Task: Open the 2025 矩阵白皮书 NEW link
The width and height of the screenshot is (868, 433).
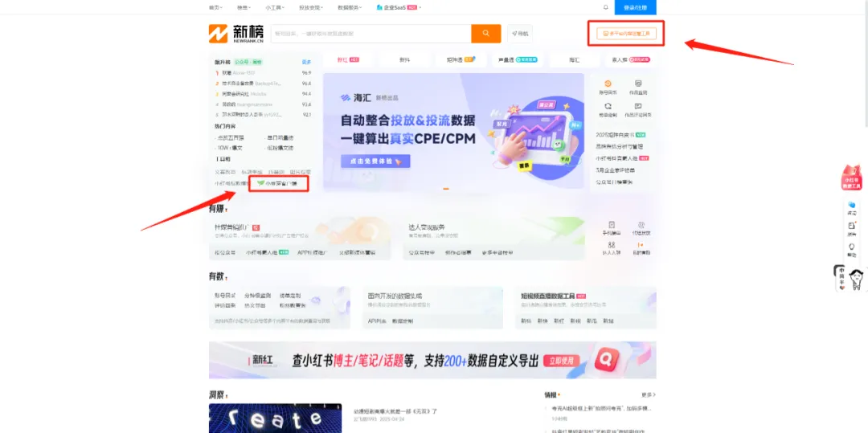Action: [x=620, y=134]
